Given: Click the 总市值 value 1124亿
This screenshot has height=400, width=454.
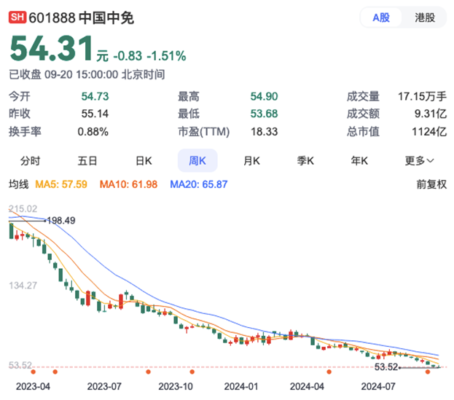Looking at the screenshot, I should click(x=429, y=132).
